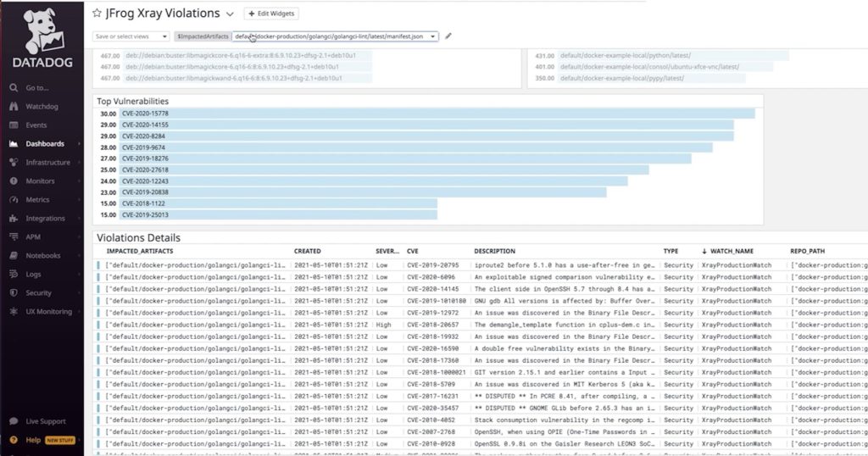Screen dimensions: 868x456
Task: Click the CVE-2020-27618 bar
Action: pyautogui.click(x=384, y=170)
